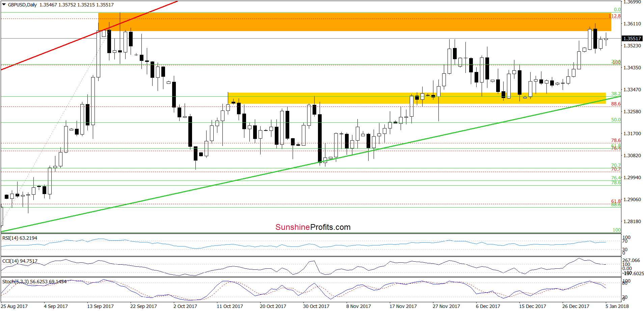644x311 pixels.
Task: Select the 1.32580 price axis label
Action: [x=632, y=112]
